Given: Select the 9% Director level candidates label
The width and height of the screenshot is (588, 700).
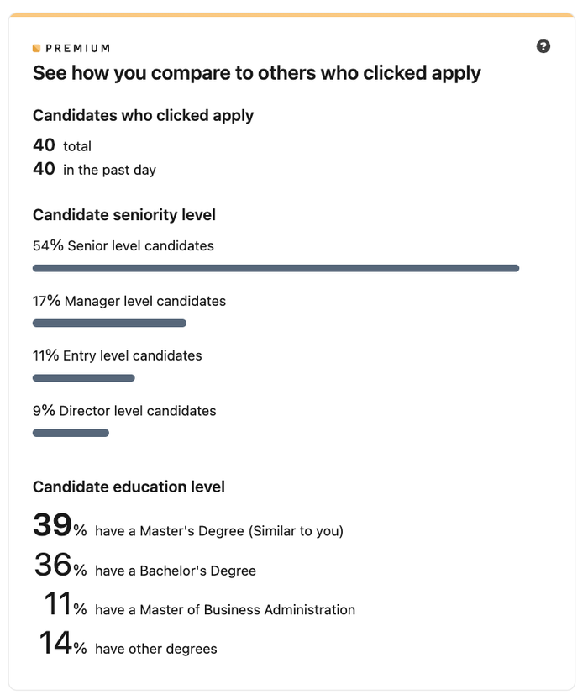Looking at the screenshot, I should click(x=124, y=411).
